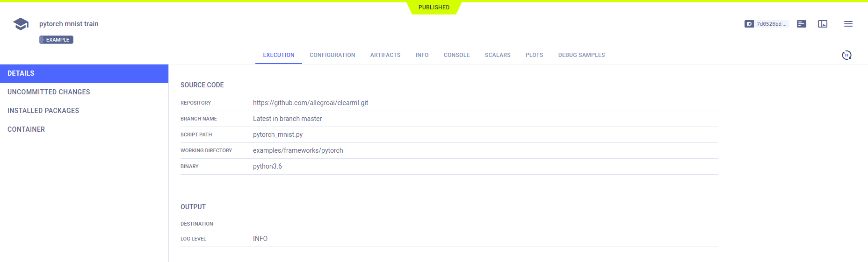The image size is (868, 262).
Task: Show the DEBUG SAMPLES tab
Action: (581, 55)
